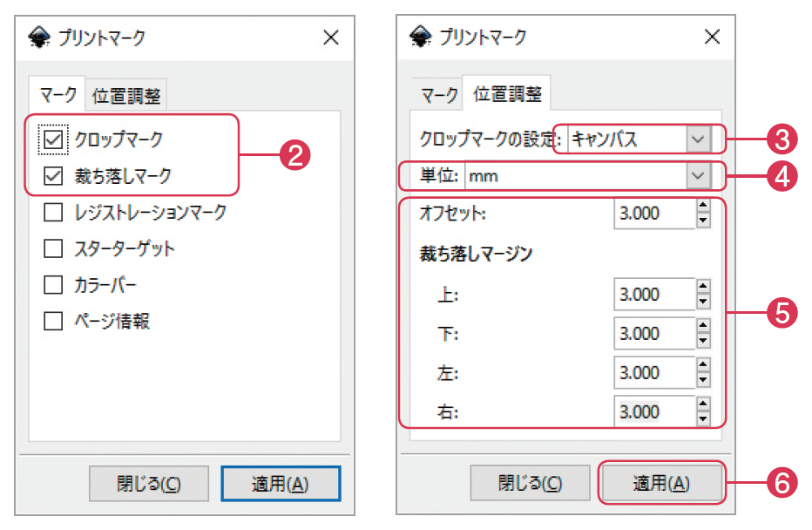
Task: Click the Inkscape icon in right dialog title bar
Action: click(x=421, y=37)
